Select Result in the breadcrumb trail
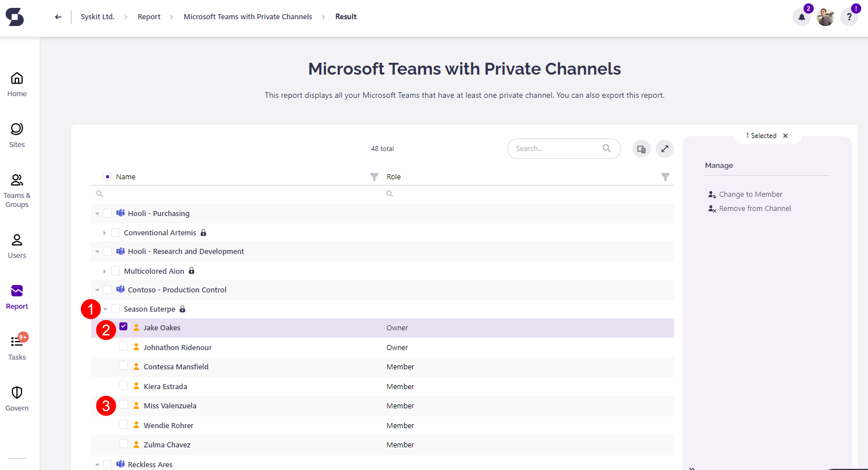The height and width of the screenshot is (470, 868). (346, 16)
